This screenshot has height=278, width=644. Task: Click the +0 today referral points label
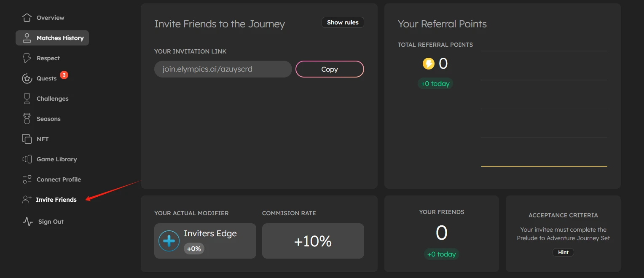point(435,83)
